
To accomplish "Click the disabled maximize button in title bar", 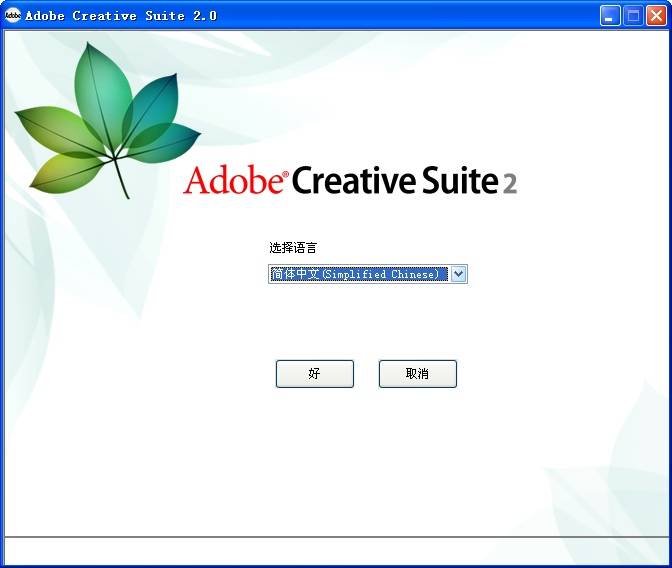I will 633,16.
